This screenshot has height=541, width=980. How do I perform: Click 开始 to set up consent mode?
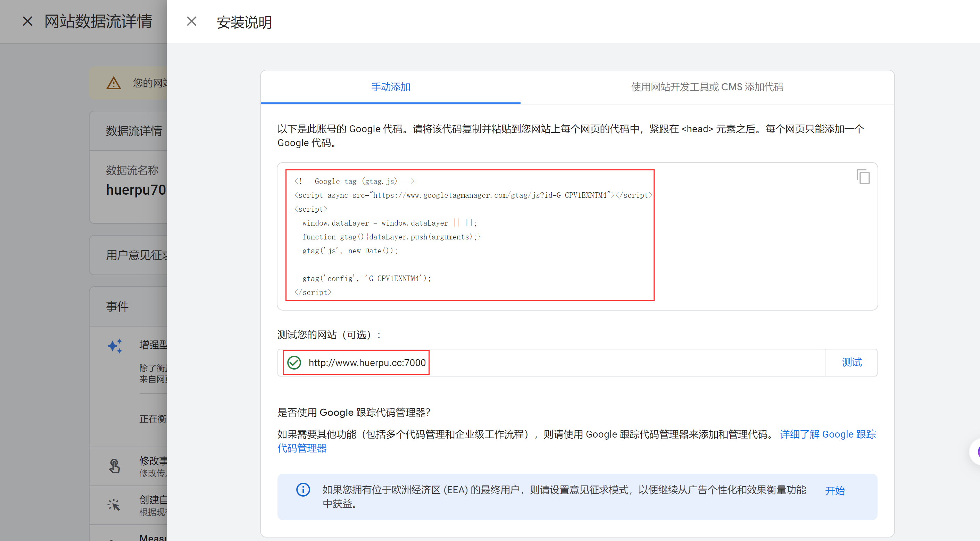tap(835, 490)
